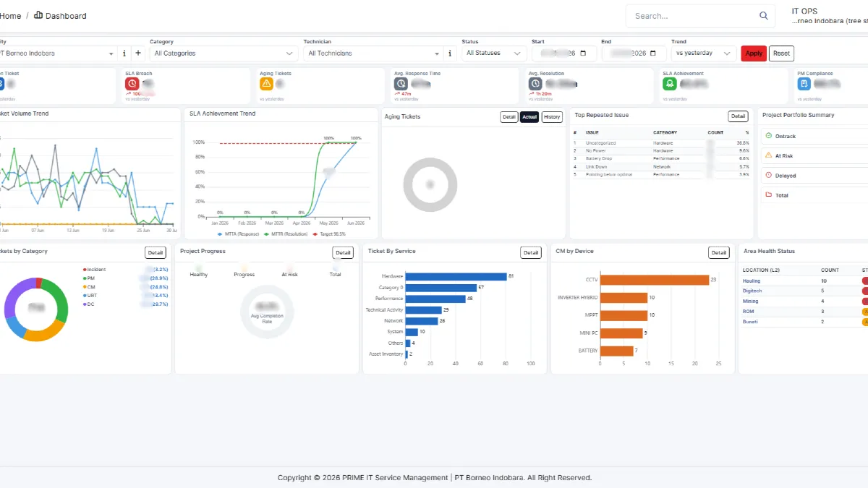This screenshot has height=488, width=868.
Task: Click the red Apply button
Action: click(x=754, y=53)
